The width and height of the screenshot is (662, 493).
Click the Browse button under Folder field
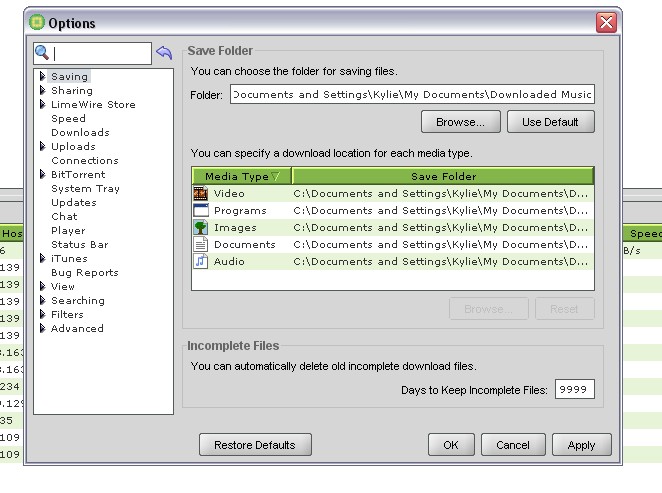click(x=461, y=122)
